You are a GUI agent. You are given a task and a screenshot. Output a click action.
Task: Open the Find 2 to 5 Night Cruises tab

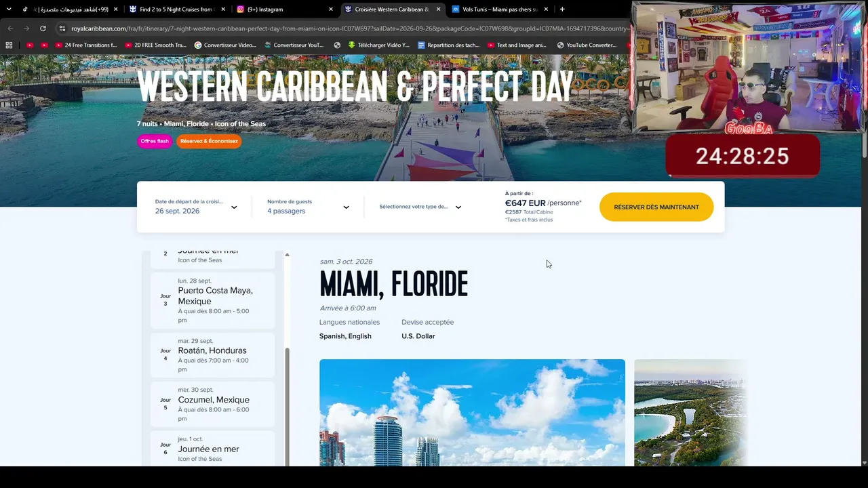pyautogui.click(x=176, y=9)
